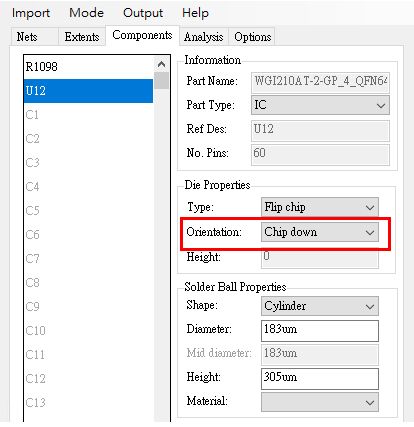This screenshot has width=414, height=427.
Task: Select component C8 in the list
Action: coord(88,283)
